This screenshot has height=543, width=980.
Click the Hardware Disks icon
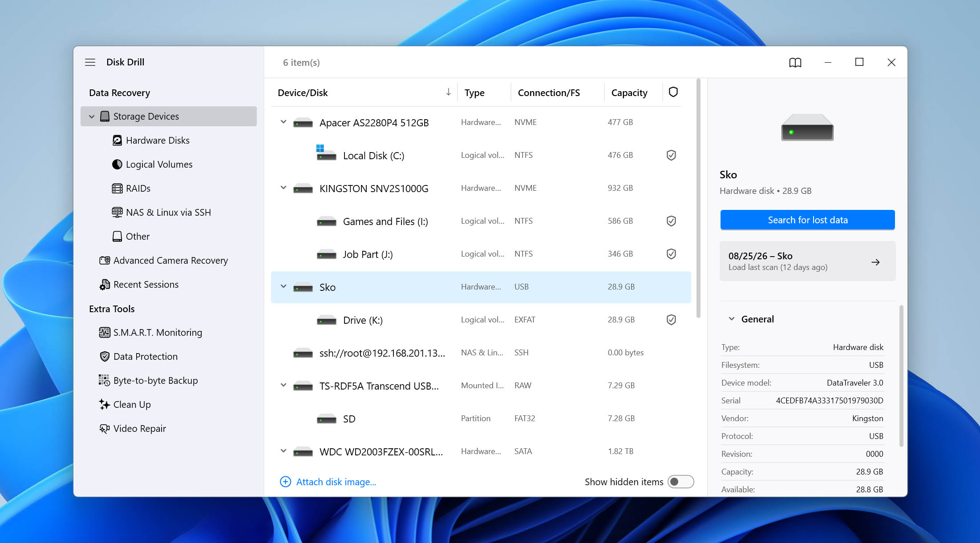(117, 140)
